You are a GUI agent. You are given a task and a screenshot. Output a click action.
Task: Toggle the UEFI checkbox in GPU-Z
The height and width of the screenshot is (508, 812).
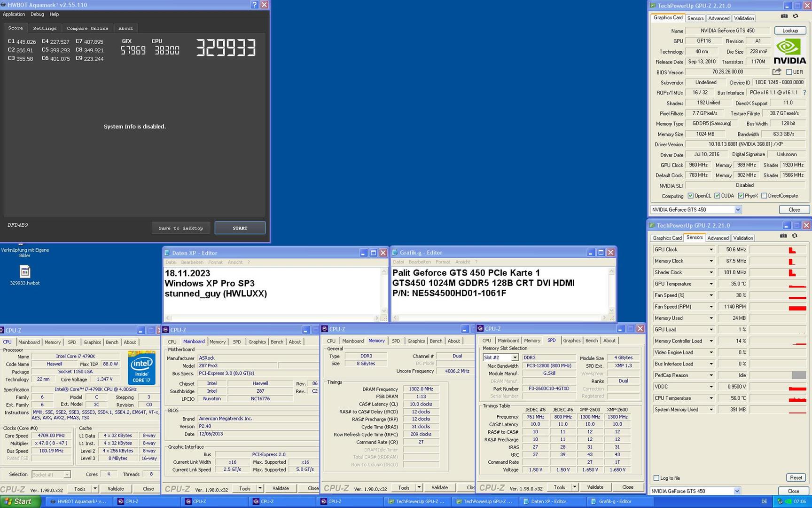pyautogui.click(x=789, y=72)
